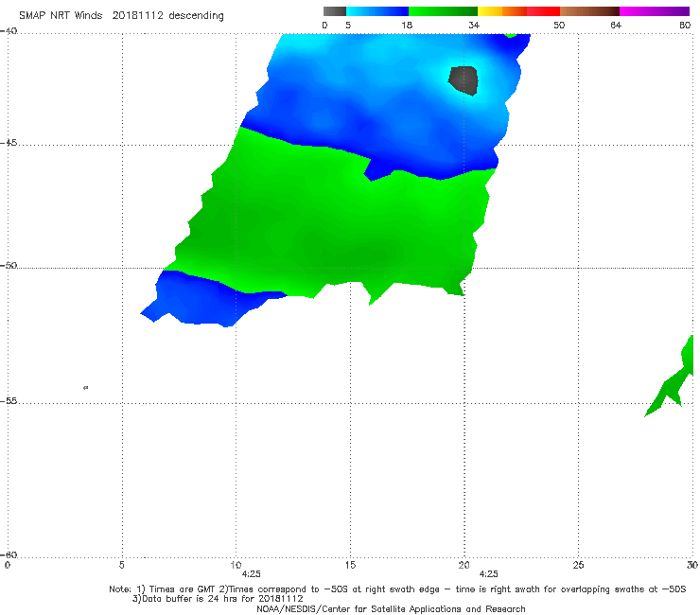Click the "4:25" time below longitude 20
The width and height of the screenshot is (700, 615).
tap(489, 574)
